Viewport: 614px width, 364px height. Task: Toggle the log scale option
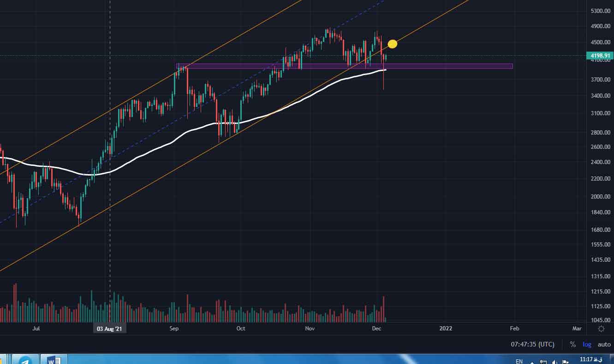click(587, 344)
